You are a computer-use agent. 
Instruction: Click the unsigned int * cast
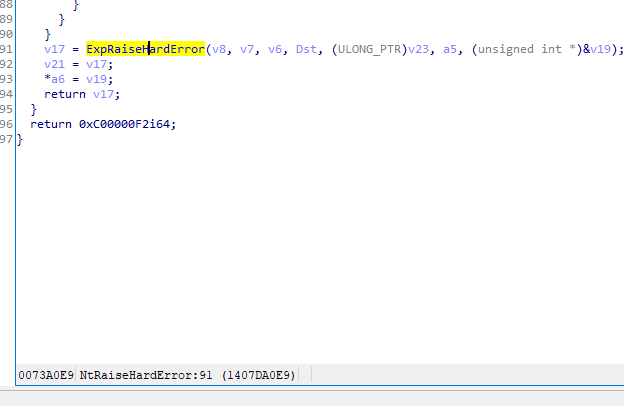coord(527,49)
